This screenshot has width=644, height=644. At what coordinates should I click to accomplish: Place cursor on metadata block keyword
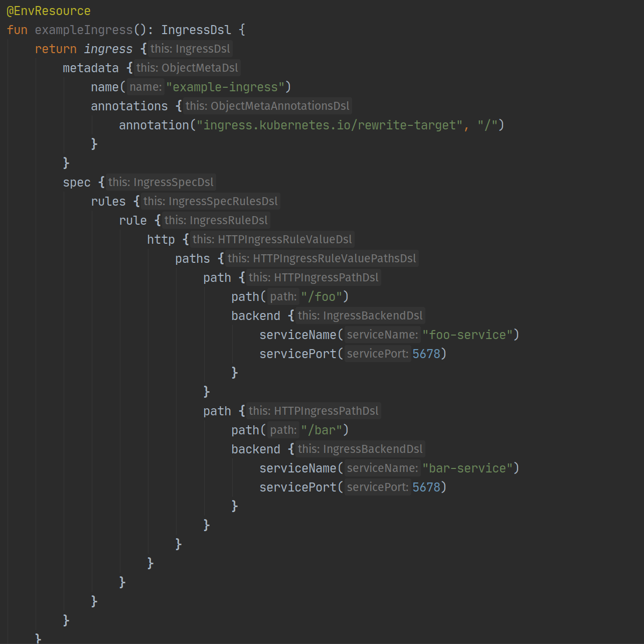pos(90,68)
